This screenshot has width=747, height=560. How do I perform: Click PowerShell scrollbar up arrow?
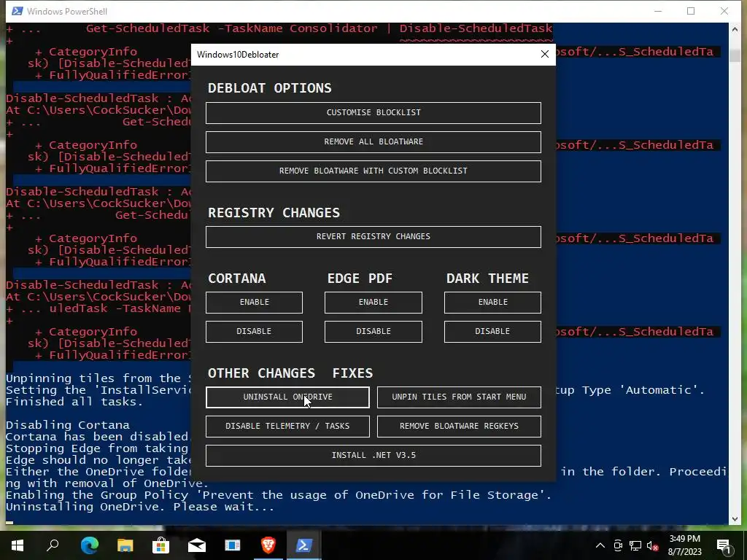[734, 29]
